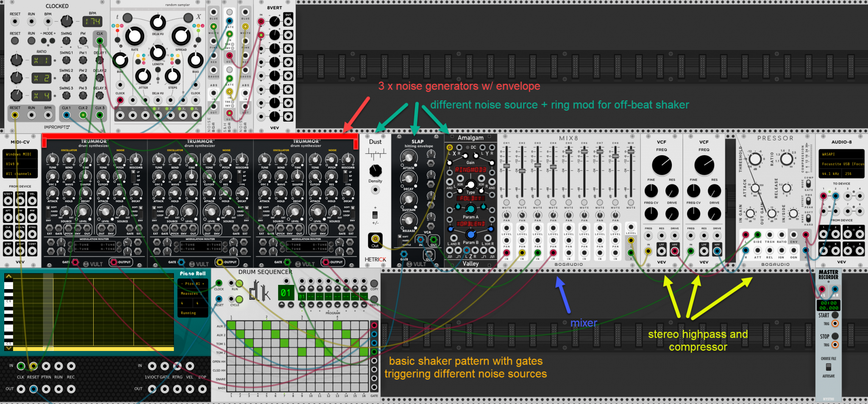Click the MIX8 left output jack
The image size is (868, 404).
coord(631,240)
